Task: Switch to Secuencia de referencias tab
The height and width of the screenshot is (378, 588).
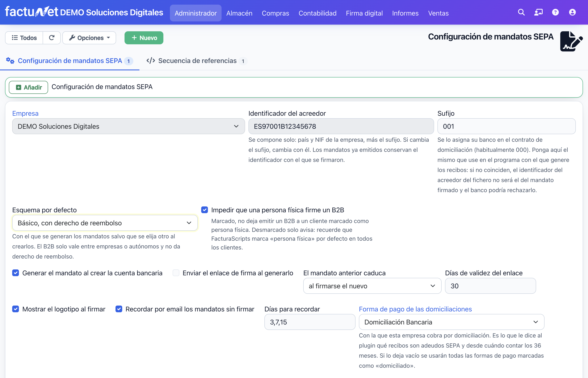Action: [x=197, y=61]
